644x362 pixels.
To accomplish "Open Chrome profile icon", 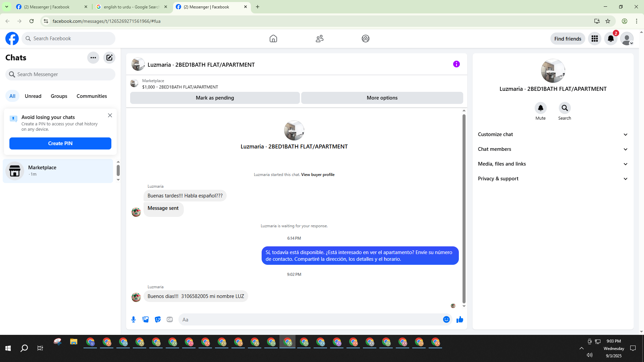I will click(625, 21).
